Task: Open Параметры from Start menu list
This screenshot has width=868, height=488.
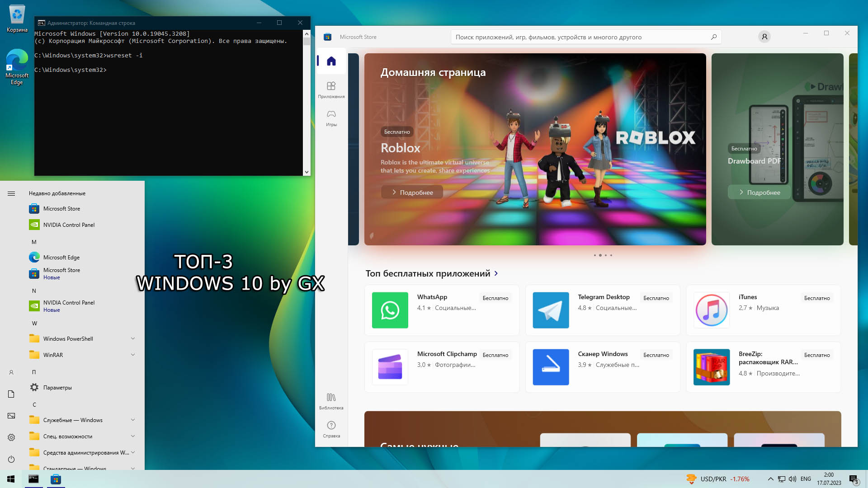Action: pos(57,388)
